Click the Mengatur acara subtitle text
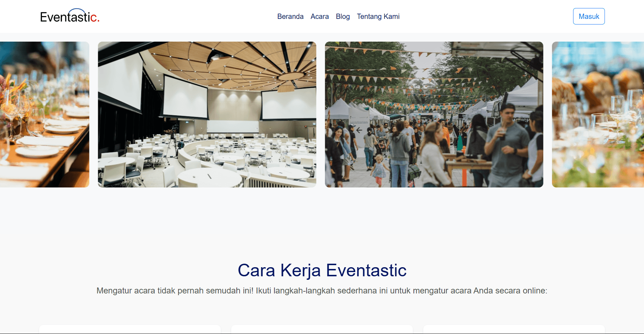This screenshot has width=644, height=334. click(322, 291)
